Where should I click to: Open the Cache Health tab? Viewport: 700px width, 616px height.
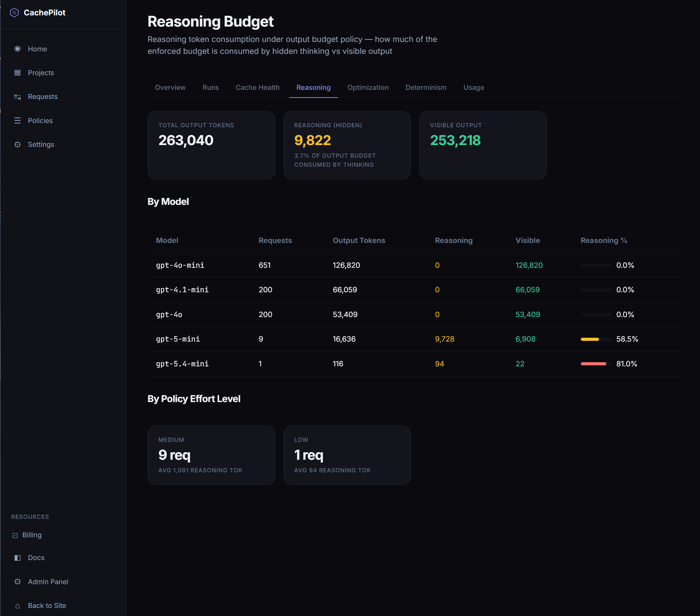(x=258, y=87)
